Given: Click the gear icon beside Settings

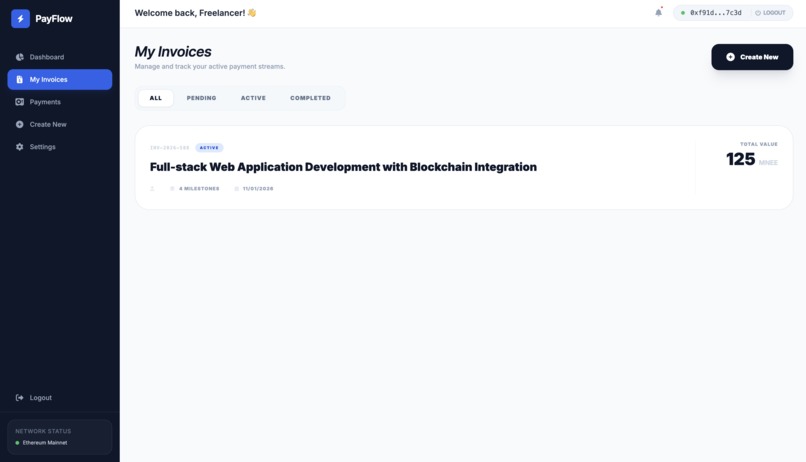Looking at the screenshot, I should click(20, 146).
